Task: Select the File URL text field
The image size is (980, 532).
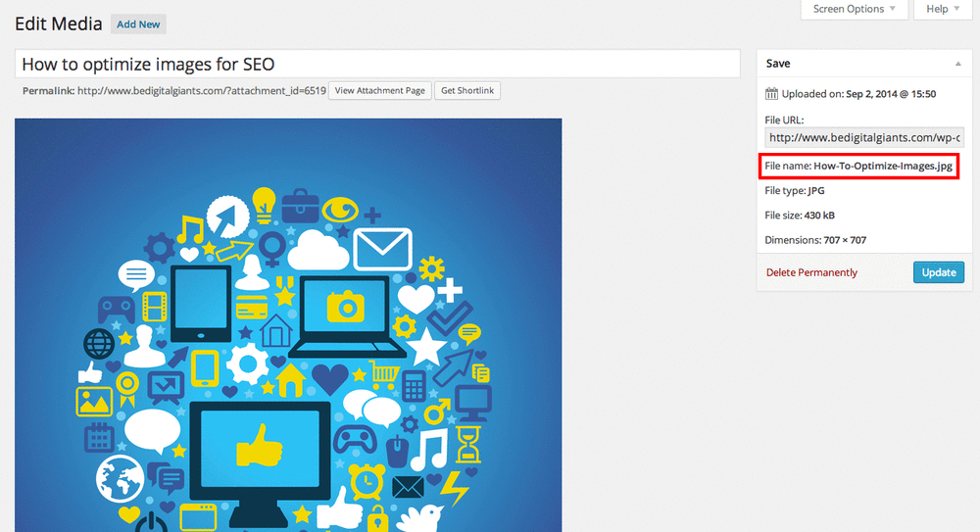Action: click(864, 137)
